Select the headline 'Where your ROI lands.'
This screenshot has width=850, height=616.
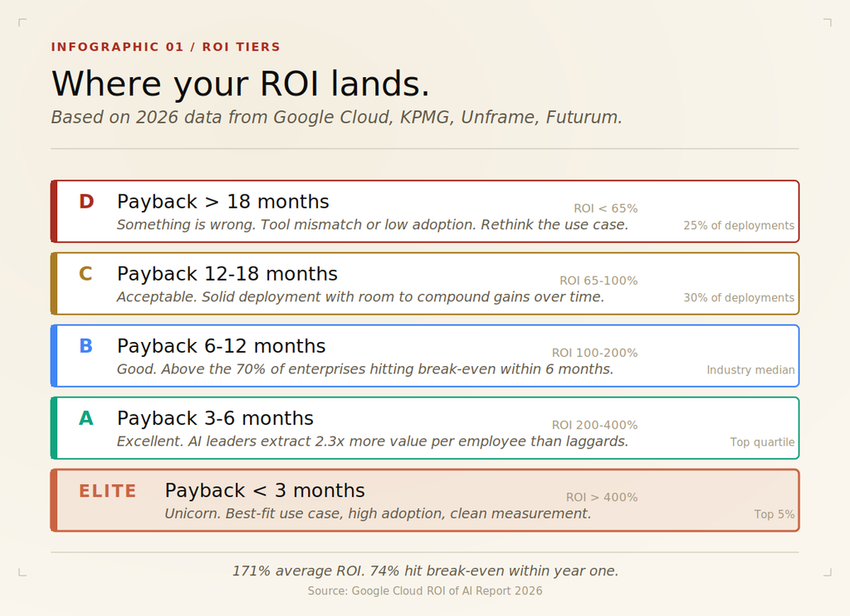241,84
